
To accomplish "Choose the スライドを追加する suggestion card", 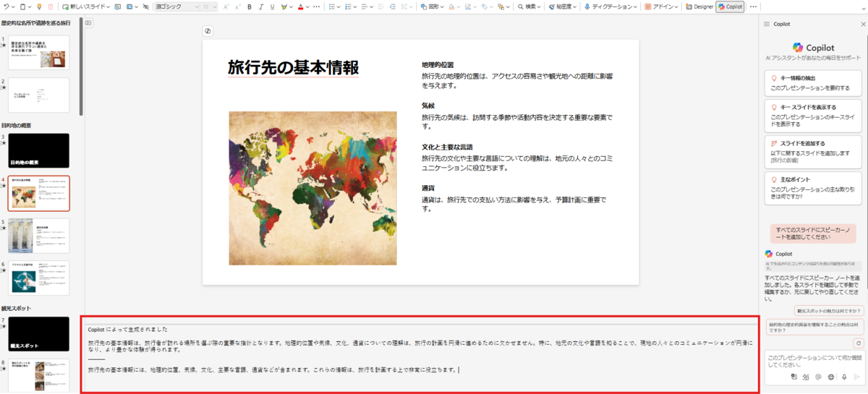I will click(813, 151).
